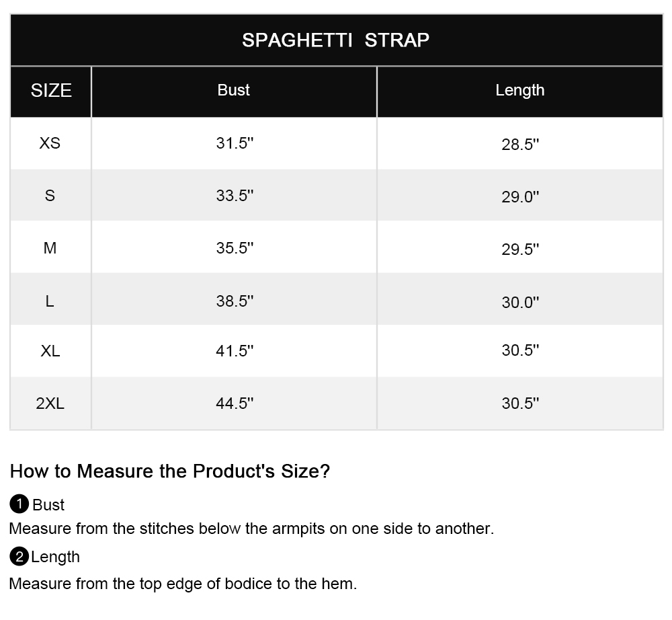This screenshot has width=672, height=620.
Task: Click the number 2 Length bullet icon
Action: [19, 557]
